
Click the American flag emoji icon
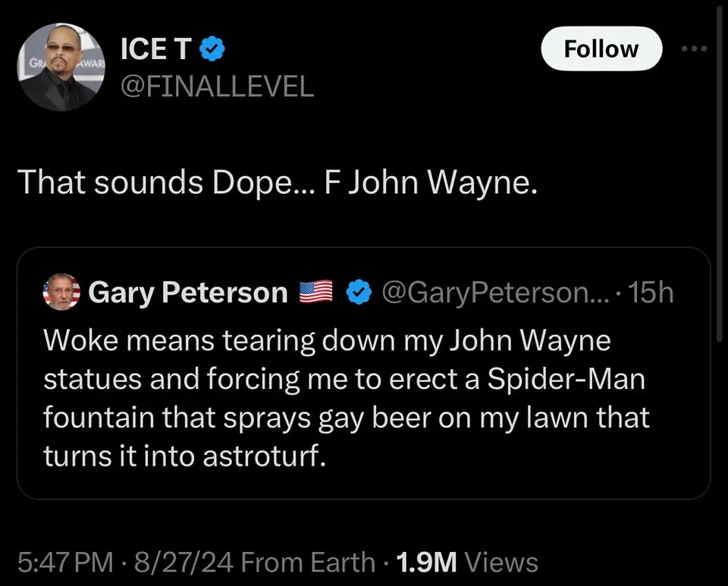point(315,292)
